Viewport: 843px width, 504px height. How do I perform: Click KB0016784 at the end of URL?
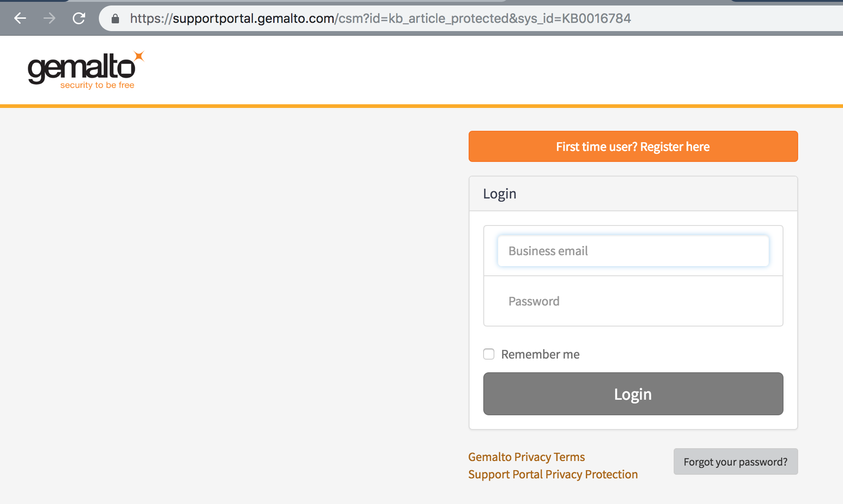596,18
